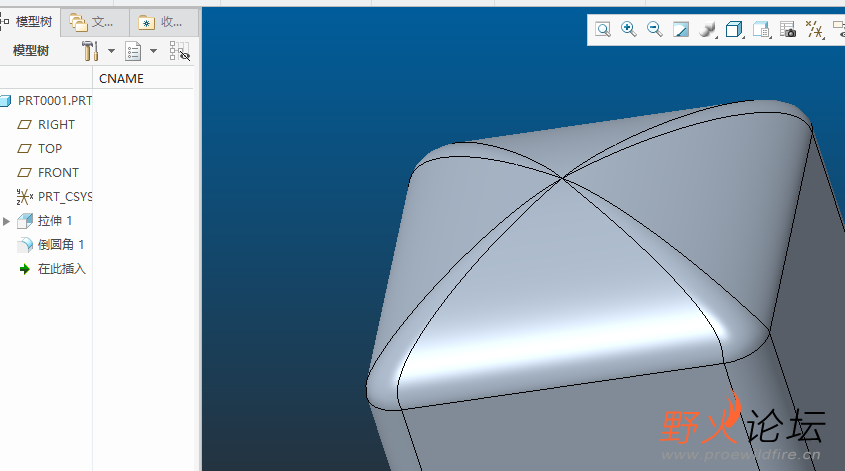This screenshot has height=471, width=845.
Task: Switch to the 文... folder browser tab
Action: pyautogui.click(x=95, y=23)
